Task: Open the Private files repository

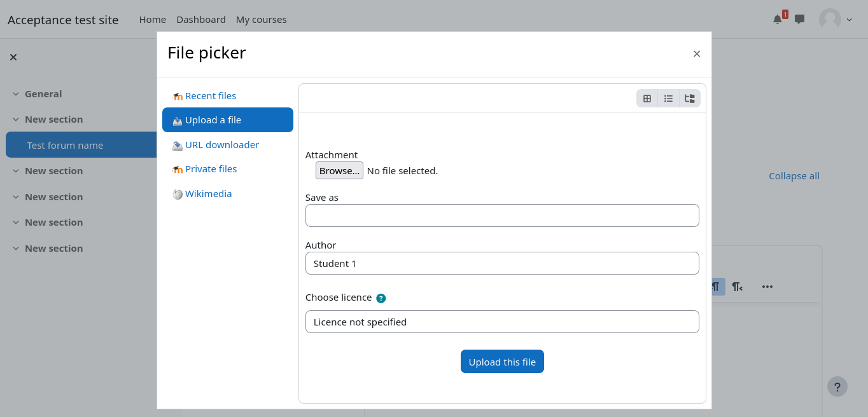Action: pos(211,169)
